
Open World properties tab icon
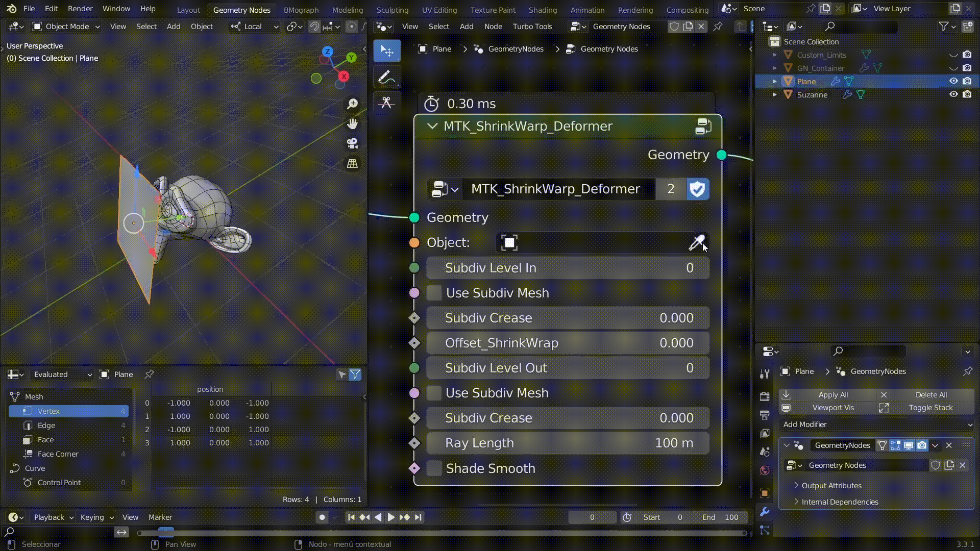(765, 470)
